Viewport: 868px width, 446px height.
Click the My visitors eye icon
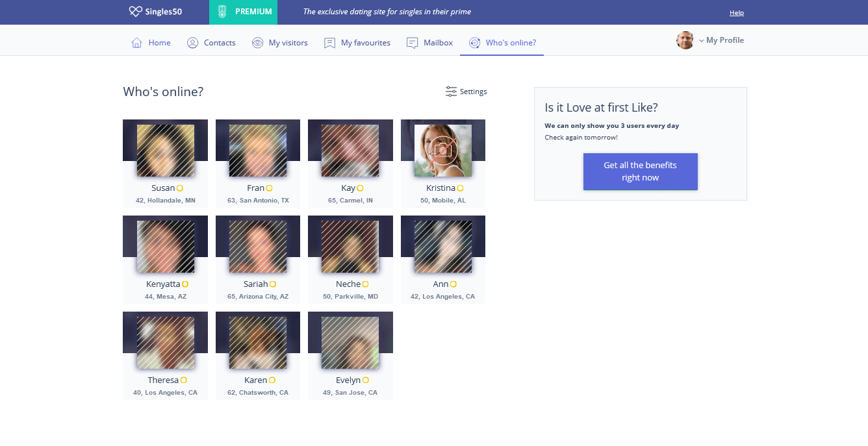[257, 43]
